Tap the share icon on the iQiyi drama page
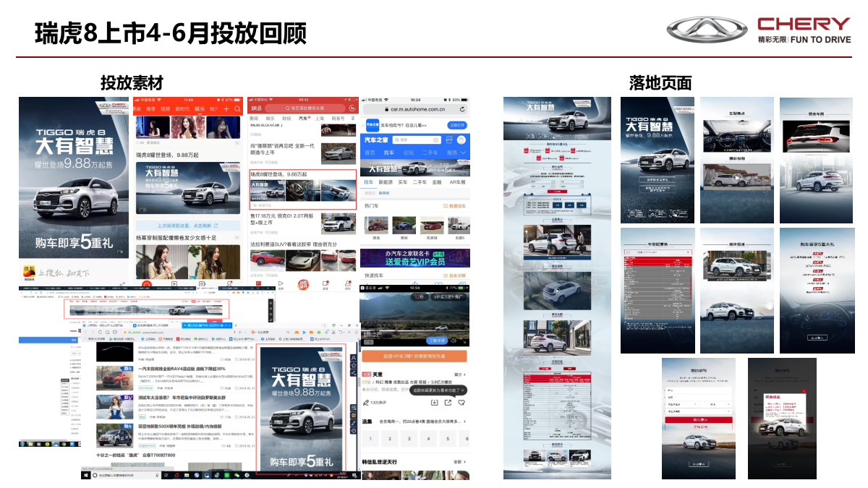 [448, 401]
